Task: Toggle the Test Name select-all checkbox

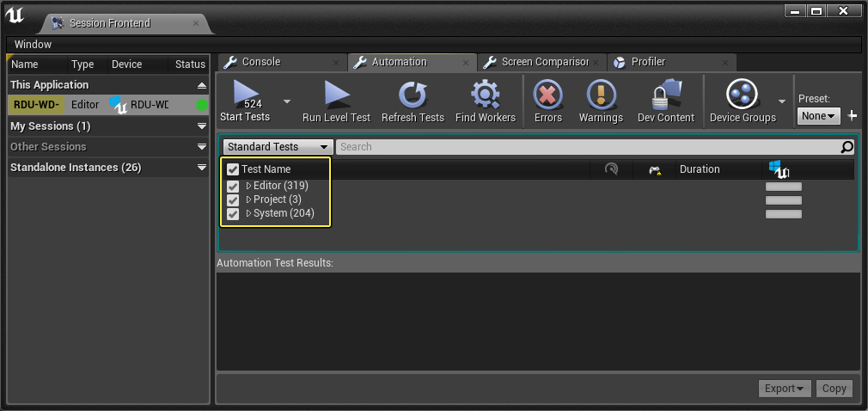Action: click(233, 169)
